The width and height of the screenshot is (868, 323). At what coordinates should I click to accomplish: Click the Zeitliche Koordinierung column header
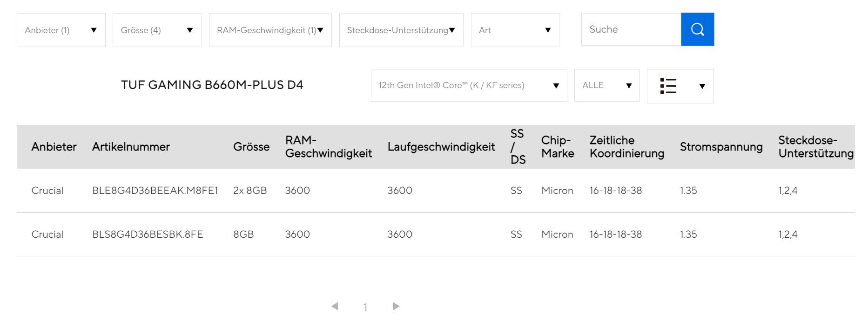pyautogui.click(x=627, y=147)
